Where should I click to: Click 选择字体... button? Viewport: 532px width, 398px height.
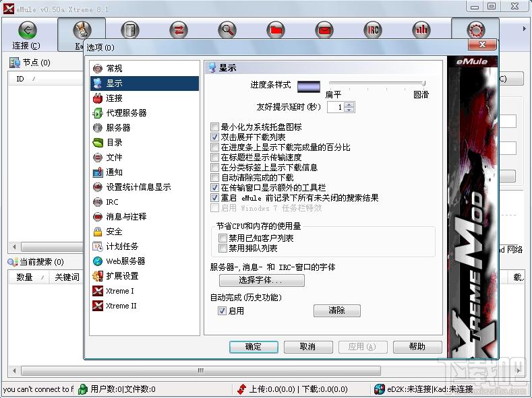pos(262,280)
